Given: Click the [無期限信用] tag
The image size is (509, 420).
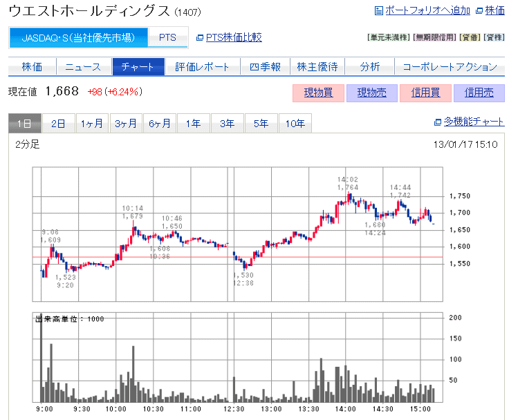Looking at the screenshot, I should point(435,37).
